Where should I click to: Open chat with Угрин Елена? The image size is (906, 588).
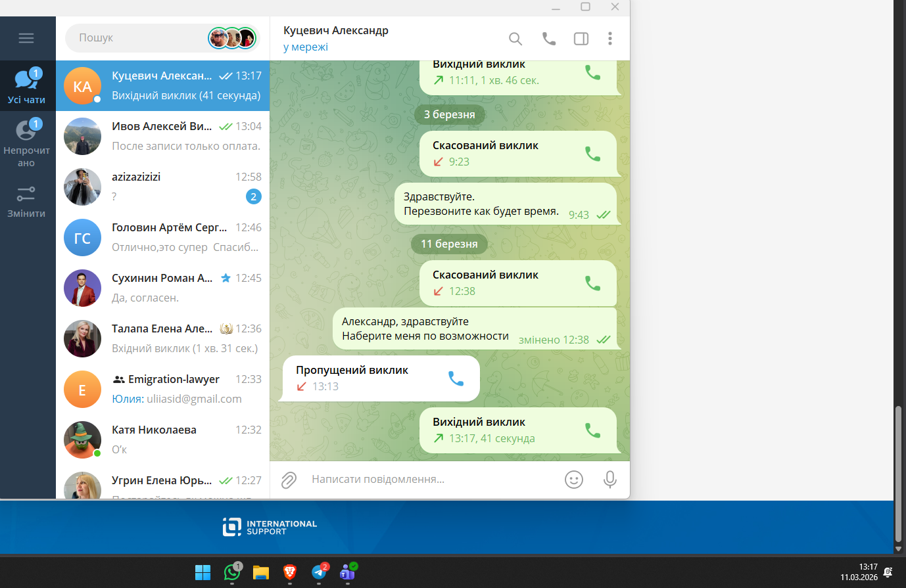pyautogui.click(x=162, y=482)
